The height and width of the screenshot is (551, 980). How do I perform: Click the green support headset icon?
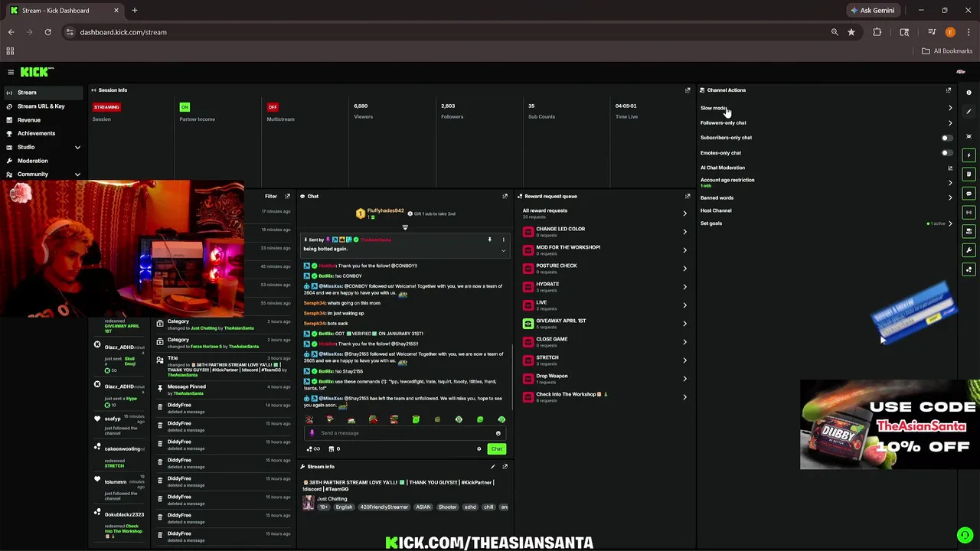pyautogui.click(x=964, y=535)
